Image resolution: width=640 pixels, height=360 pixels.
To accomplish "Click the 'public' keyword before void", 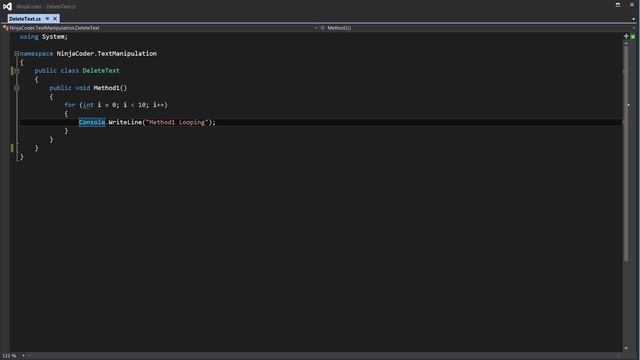I will pyautogui.click(x=60, y=88).
